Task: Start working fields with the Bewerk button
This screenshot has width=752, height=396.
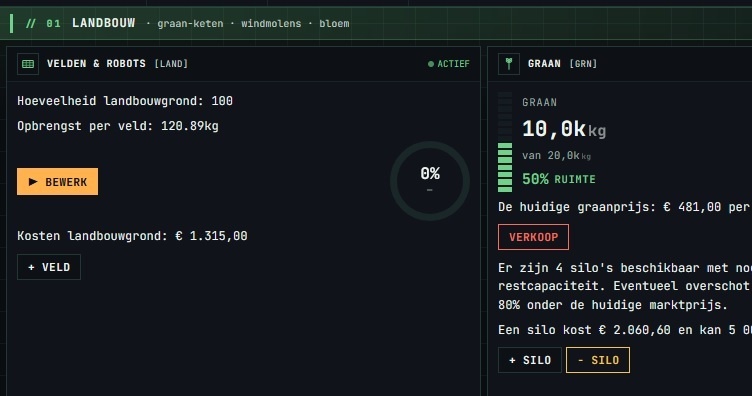Action: point(58,182)
